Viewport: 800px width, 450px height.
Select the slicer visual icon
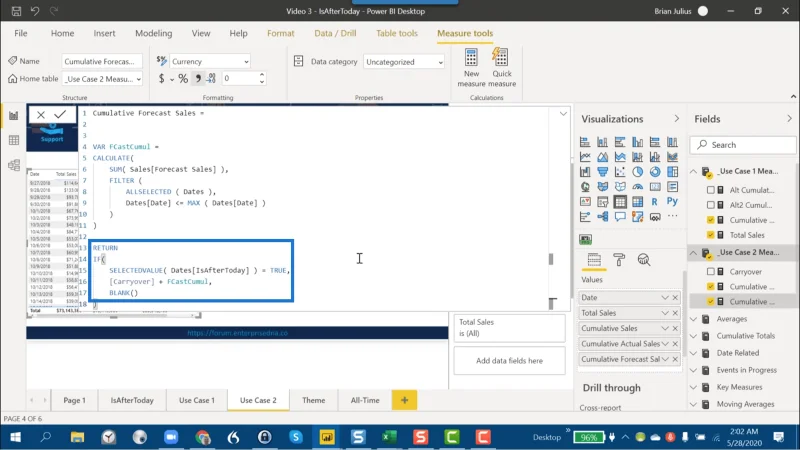(x=603, y=202)
